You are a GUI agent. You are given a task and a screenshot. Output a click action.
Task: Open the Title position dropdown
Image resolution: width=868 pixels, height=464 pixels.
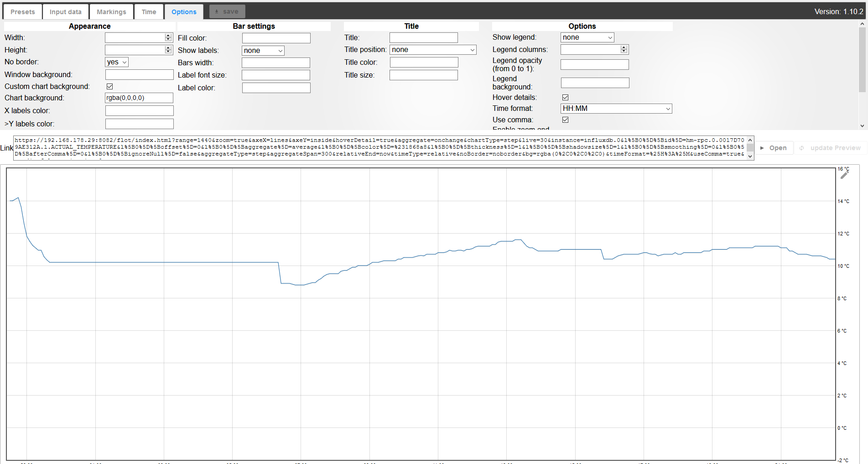pos(433,50)
